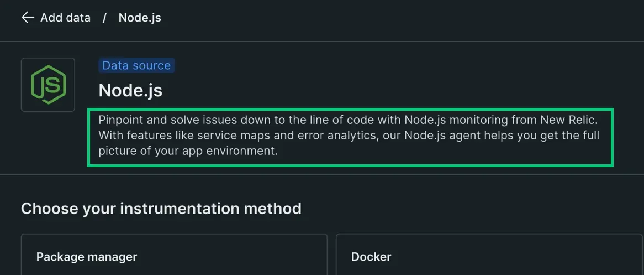Click the dark box framing the Node.js logo

(x=48, y=85)
